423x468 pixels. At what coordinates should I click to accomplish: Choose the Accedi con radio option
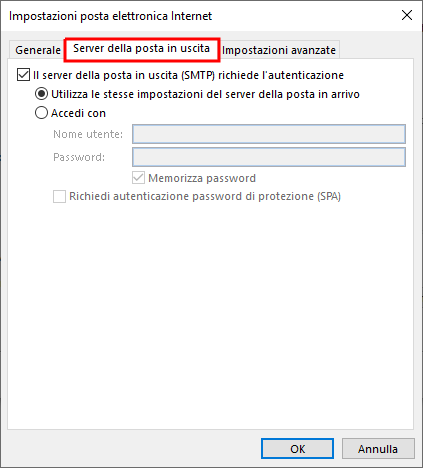pos(41,113)
